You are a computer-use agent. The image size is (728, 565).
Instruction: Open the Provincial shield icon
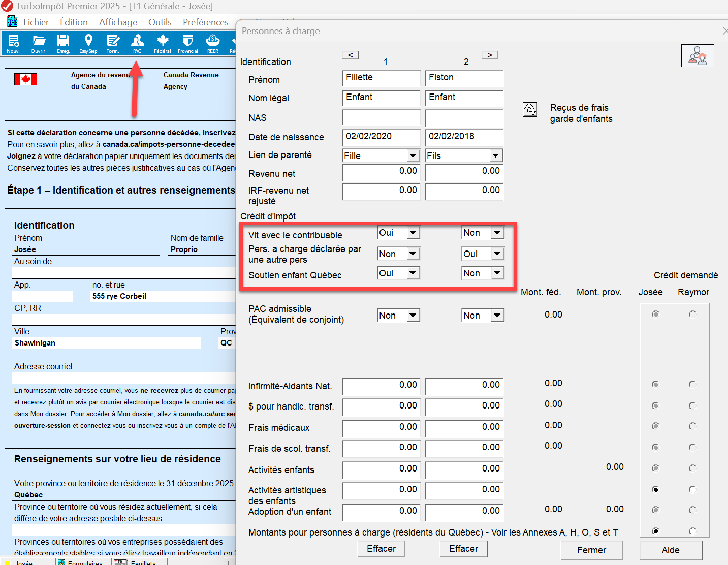click(187, 43)
